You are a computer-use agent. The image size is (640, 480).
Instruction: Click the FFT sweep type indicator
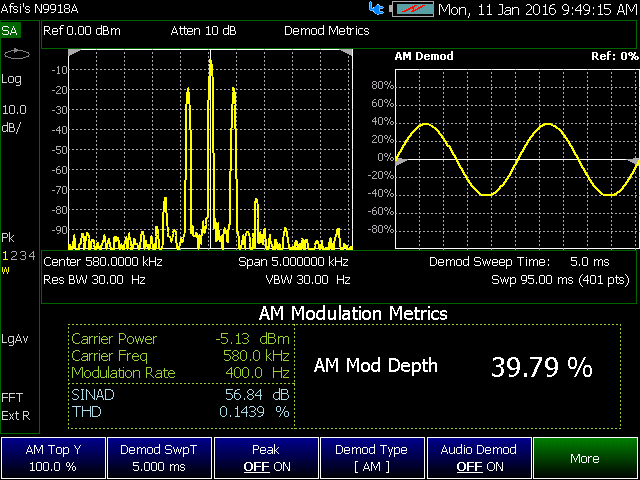(x=12, y=398)
